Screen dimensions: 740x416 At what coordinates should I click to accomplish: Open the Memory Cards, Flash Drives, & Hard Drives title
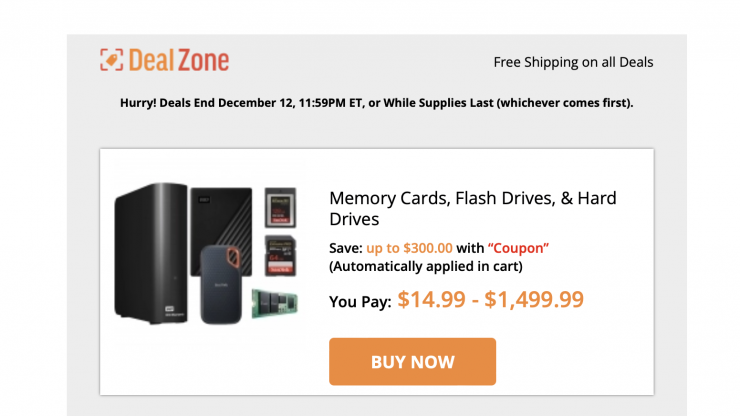tap(471, 208)
